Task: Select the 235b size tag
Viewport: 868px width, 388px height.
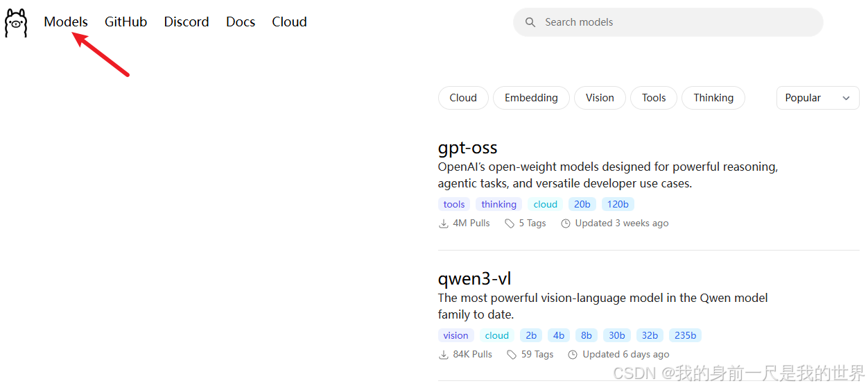Action: 686,335
